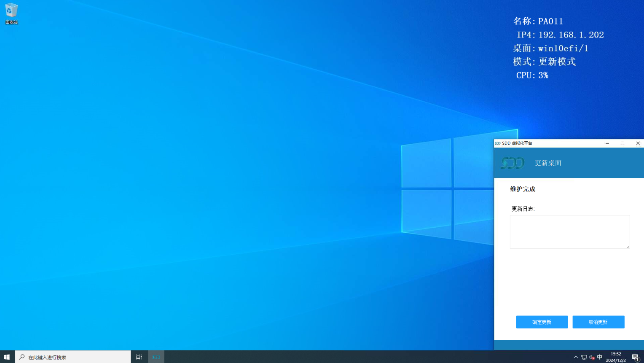Expand the hidden tray icons chevron
This screenshot has width=644, height=363.
tap(576, 357)
